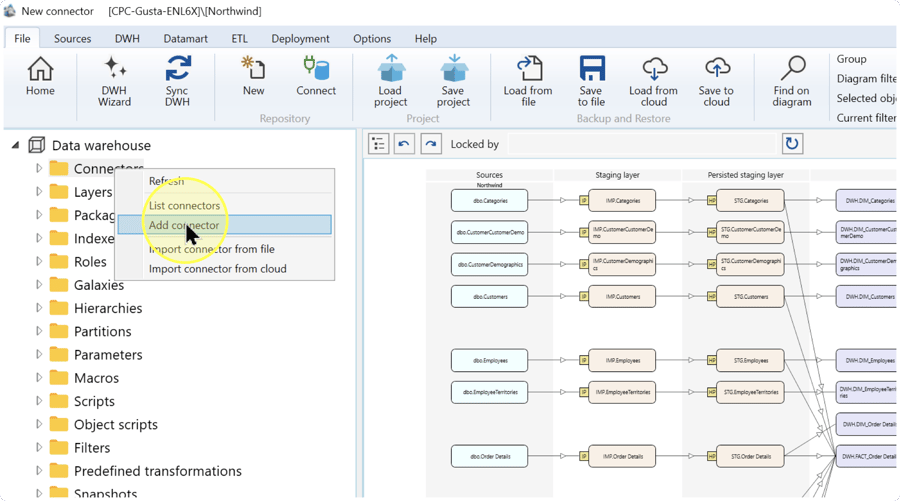Open Load project
This screenshot has width=900, height=501.
pyautogui.click(x=391, y=68)
